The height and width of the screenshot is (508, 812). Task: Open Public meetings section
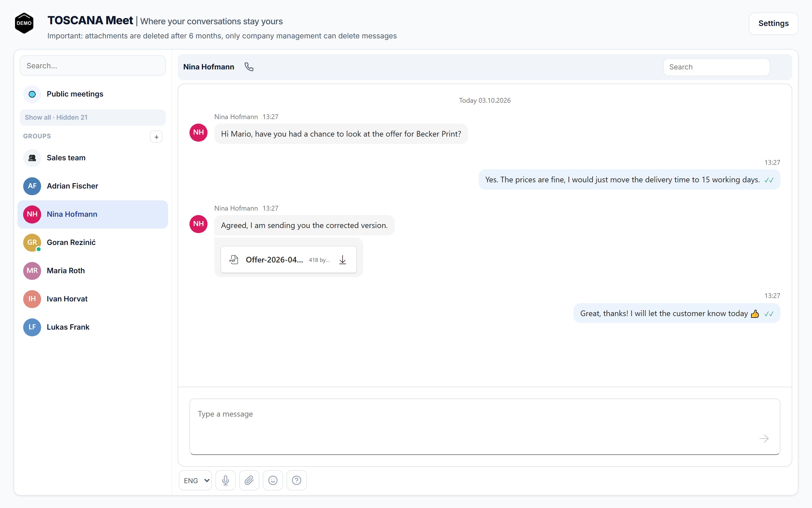point(92,94)
